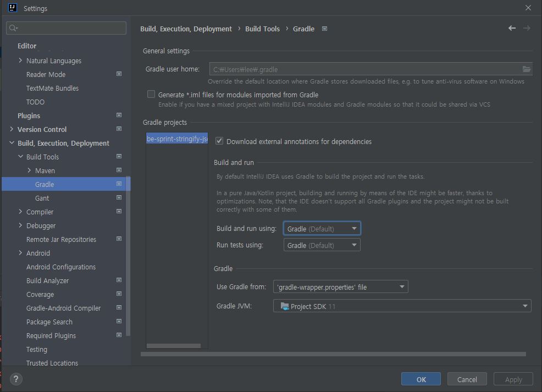Click the project icon beside Package Search
The image size is (542, 392).
119,321
